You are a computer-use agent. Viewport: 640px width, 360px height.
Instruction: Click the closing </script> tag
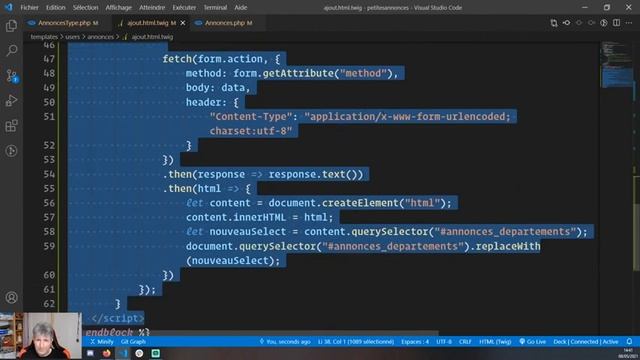pos(118,318)
